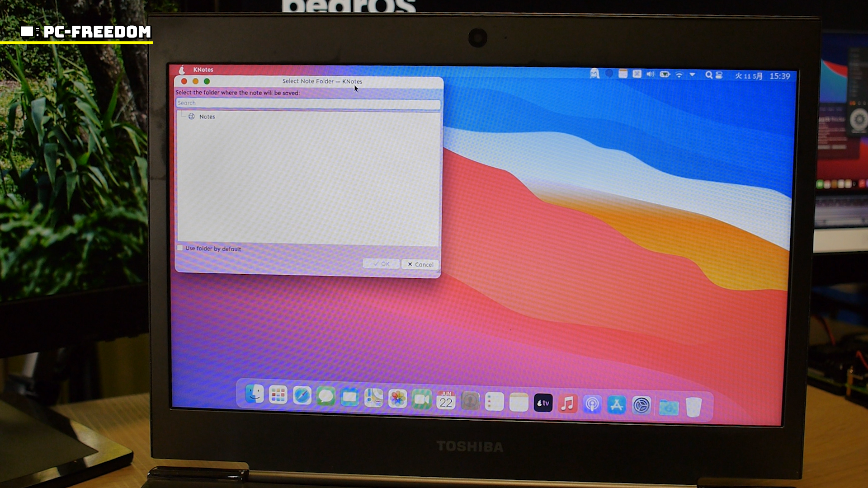Select the Notes folder in list
Image resolution: width=868 pixels, height=488 pixels.
(207, 117)
